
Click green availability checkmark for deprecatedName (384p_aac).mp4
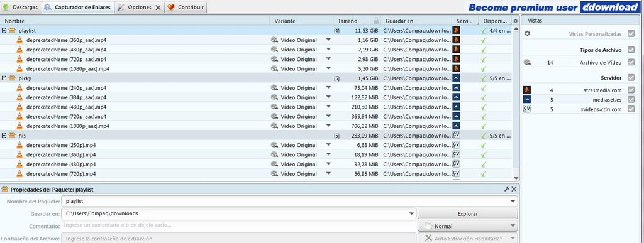click(x=484, y=97)
